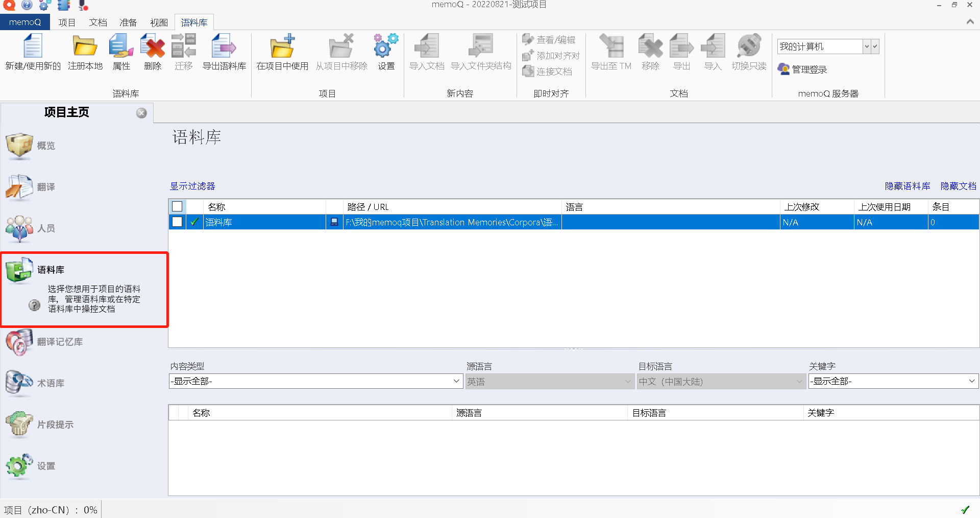Click the 删除 corpus icon
The image size is (980, 518).
point(152,46)
